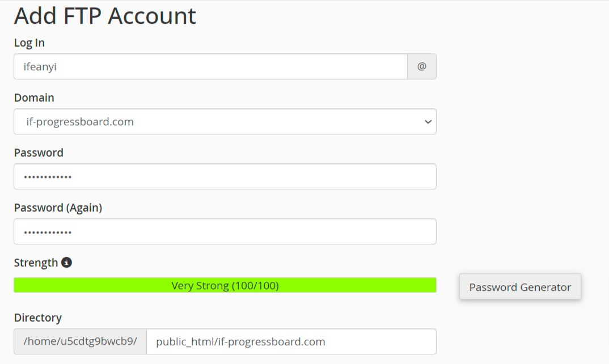The image size is (609, 364).
Task: Expand the Domain dropdown arrow
Action: (428, 122)
